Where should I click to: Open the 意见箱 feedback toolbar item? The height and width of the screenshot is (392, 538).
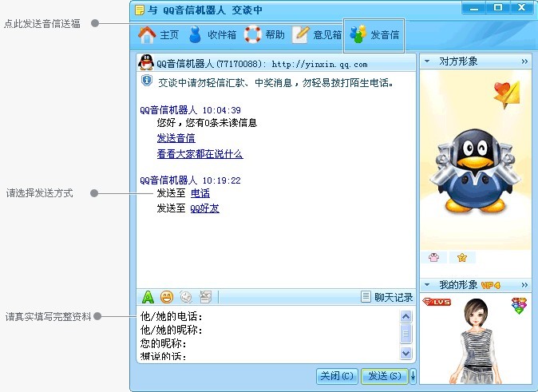pos(316,34)
